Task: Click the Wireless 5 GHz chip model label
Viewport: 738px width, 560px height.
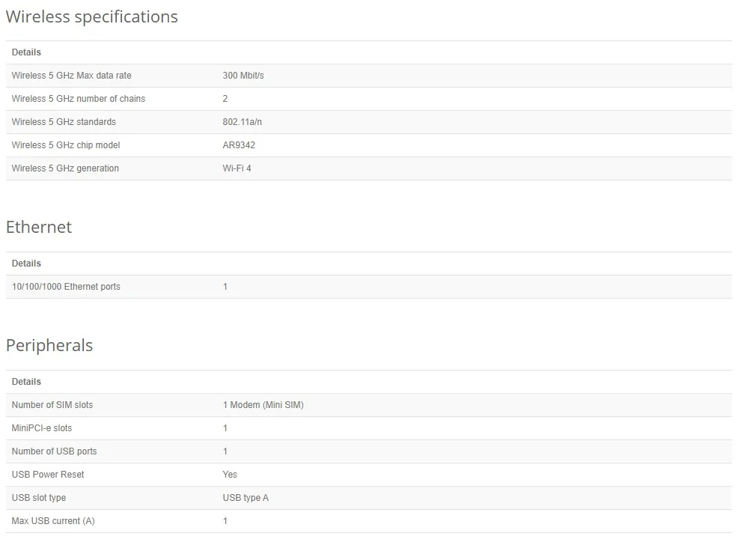Action: point(66,145)
